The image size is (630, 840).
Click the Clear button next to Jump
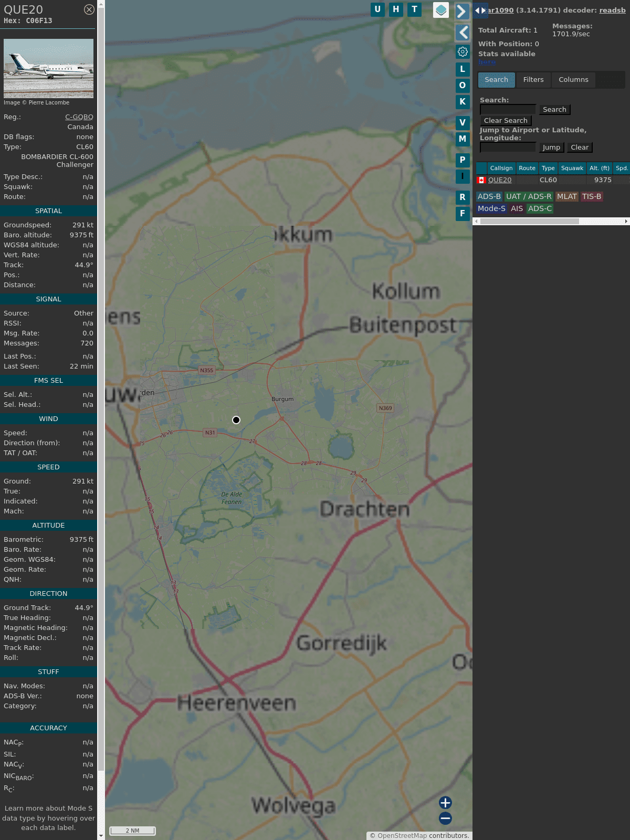(580, 148)
